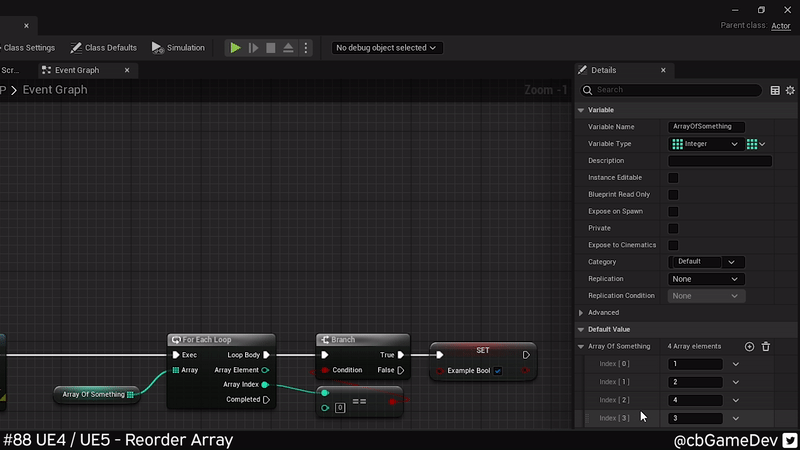Click trash icon to empty the array
This screenshot has width=800, height=450.
coord(766,346)
